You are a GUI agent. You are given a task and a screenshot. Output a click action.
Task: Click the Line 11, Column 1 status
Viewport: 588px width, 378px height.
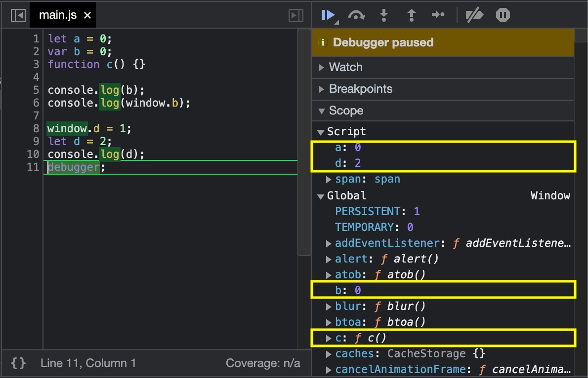88,363
